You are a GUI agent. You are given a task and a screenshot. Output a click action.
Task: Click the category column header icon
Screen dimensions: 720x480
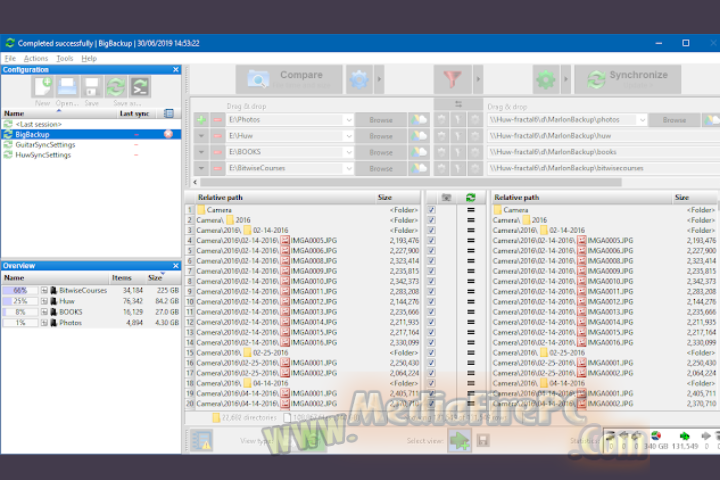coord(446,198)
